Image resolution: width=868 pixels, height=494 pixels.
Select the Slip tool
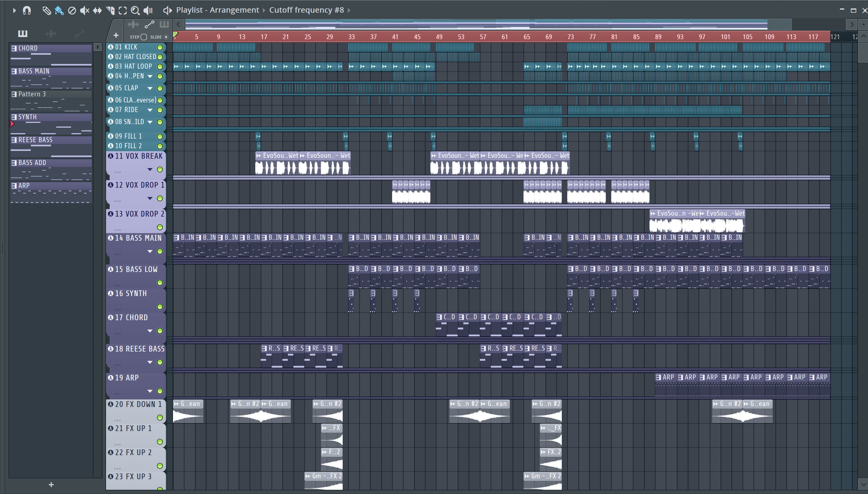pos(97,11)
